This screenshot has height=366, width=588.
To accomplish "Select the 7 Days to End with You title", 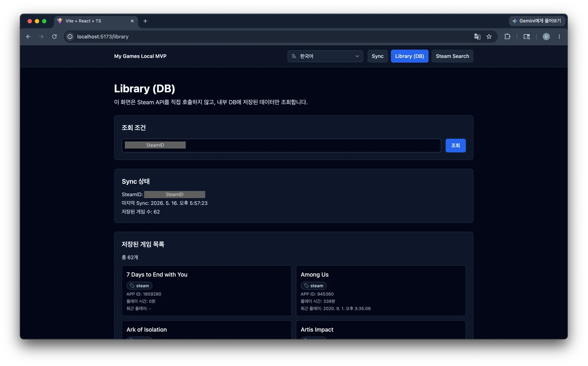I will 157,275.
